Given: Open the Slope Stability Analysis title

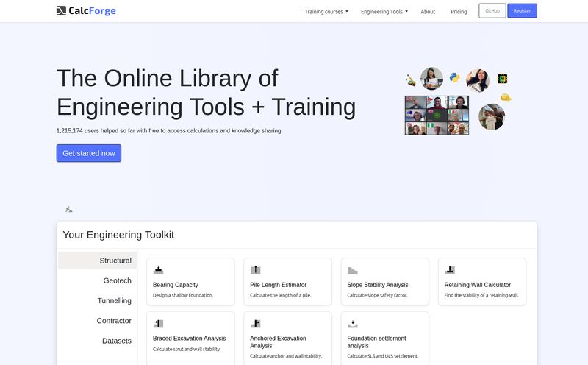Looking at the screenshot, I should pyautogui.click(x=378, y=285).
